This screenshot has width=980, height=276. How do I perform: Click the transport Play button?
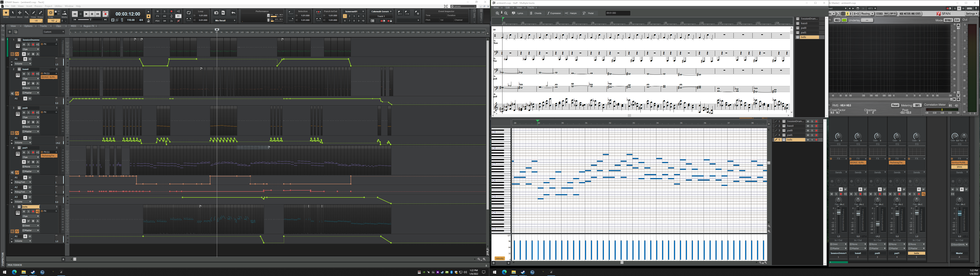click(x=86, y=14)
